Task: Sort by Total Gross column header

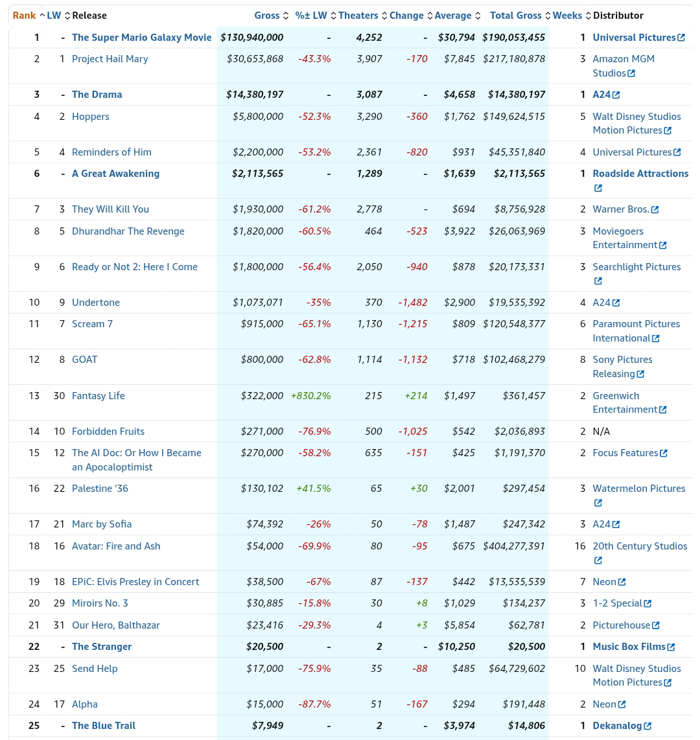Action: pos(516,16)
